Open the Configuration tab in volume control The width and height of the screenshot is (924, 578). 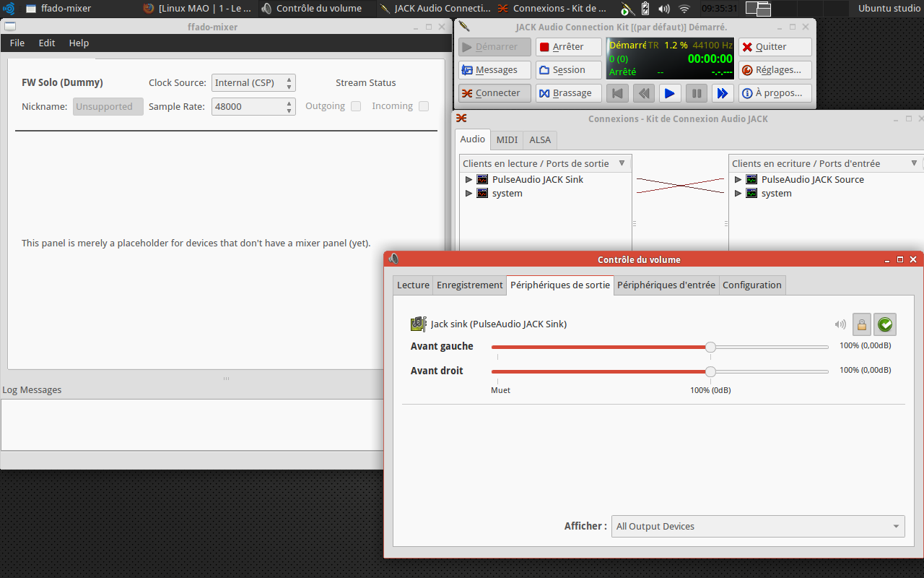click(752, 285)
